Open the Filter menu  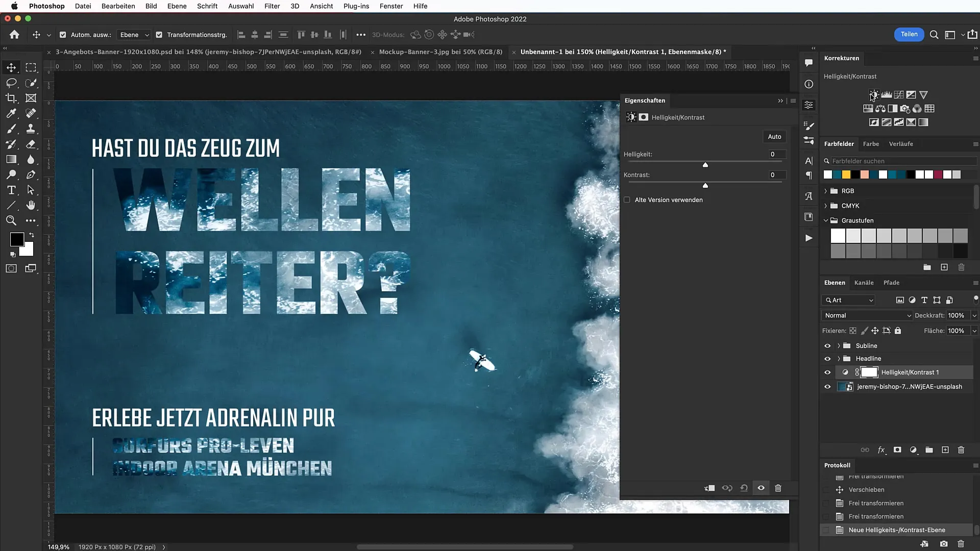click(272, 6)
